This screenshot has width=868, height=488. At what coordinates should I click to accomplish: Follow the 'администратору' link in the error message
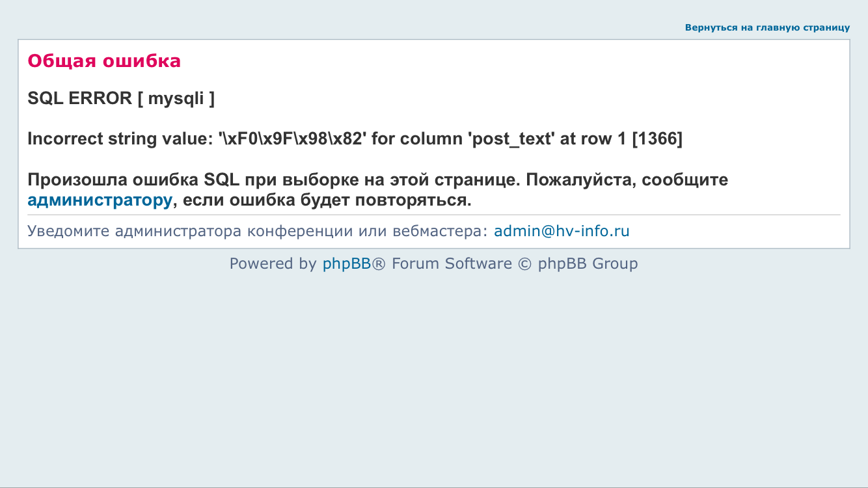(x=100, y=200)
